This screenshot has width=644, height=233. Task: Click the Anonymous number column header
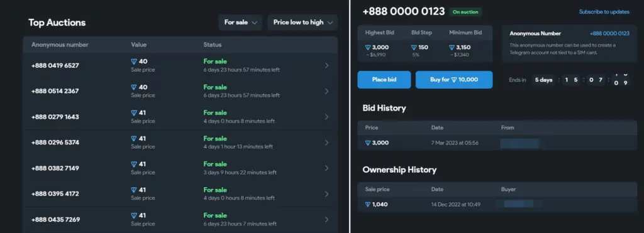tap(60, 45)
